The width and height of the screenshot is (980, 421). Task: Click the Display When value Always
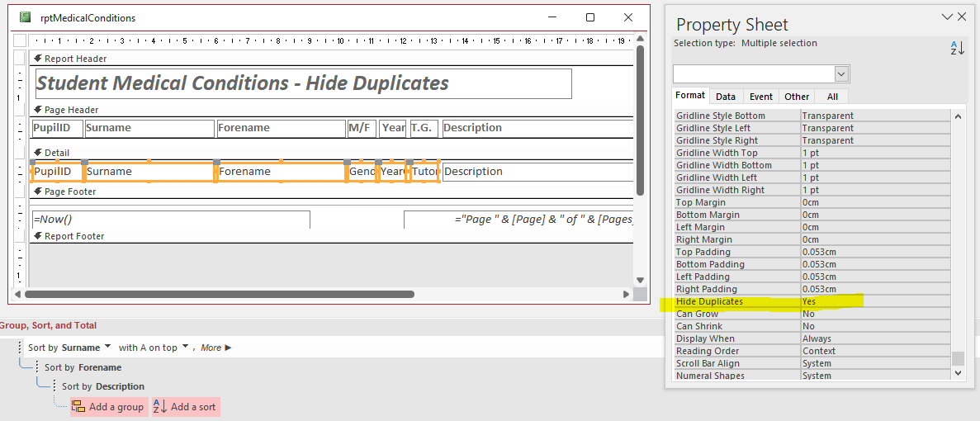[876, 338]
